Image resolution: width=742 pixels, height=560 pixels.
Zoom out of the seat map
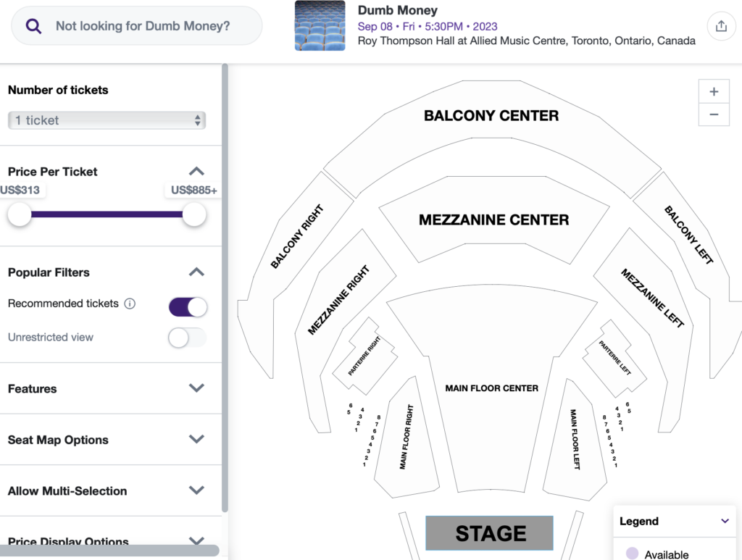click(x=714, y=114)
